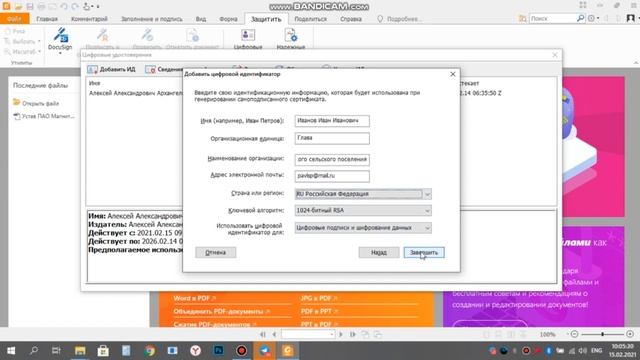Switch to the Главная ribbon tab

(x=47, y=19)
